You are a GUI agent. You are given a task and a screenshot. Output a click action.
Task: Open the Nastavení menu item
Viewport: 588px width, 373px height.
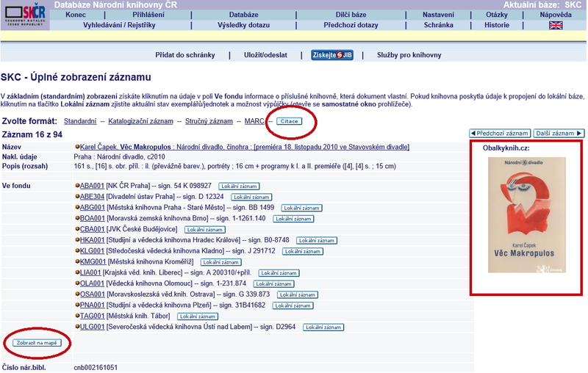pos(438,15)
